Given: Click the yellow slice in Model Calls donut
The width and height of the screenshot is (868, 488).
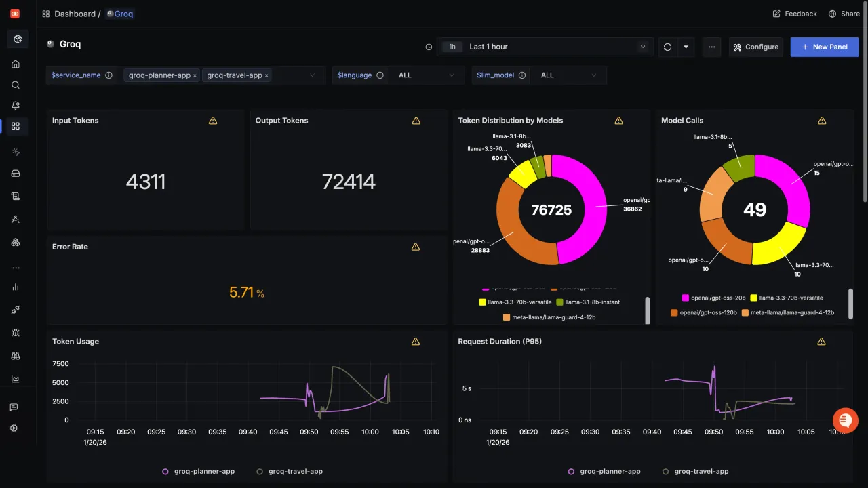Looking at the screenshot, I should (x=780, y=246).
